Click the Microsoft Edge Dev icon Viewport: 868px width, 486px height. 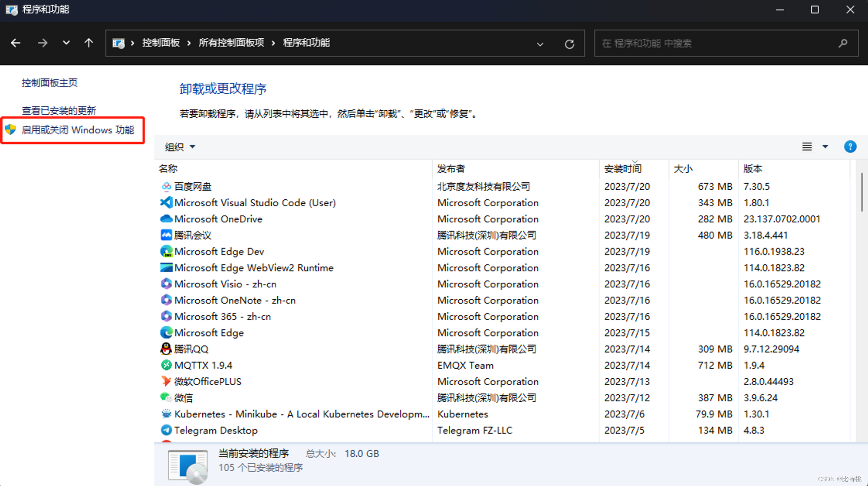tap(166, 251)
